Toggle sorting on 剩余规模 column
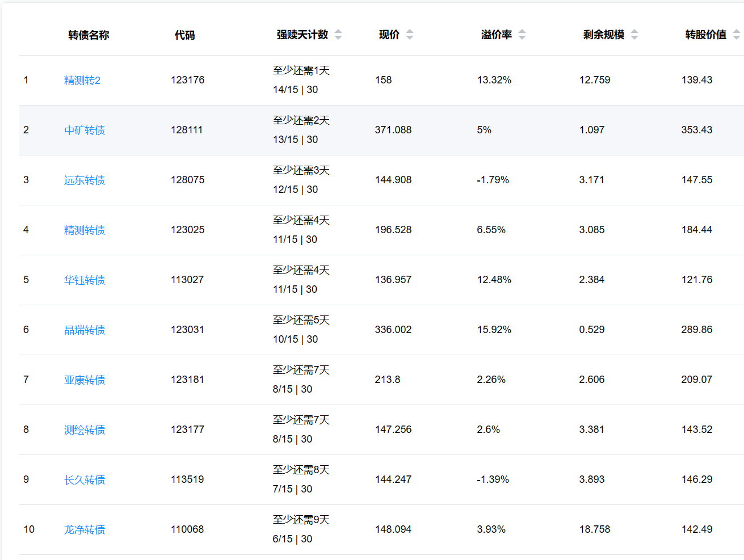 tap(634, 35)
